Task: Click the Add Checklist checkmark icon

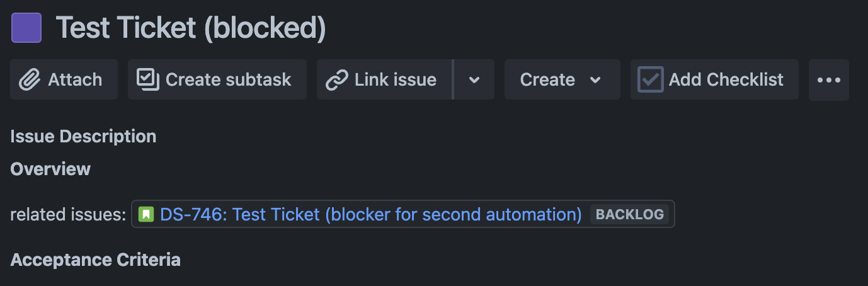Action: [650, 80]
